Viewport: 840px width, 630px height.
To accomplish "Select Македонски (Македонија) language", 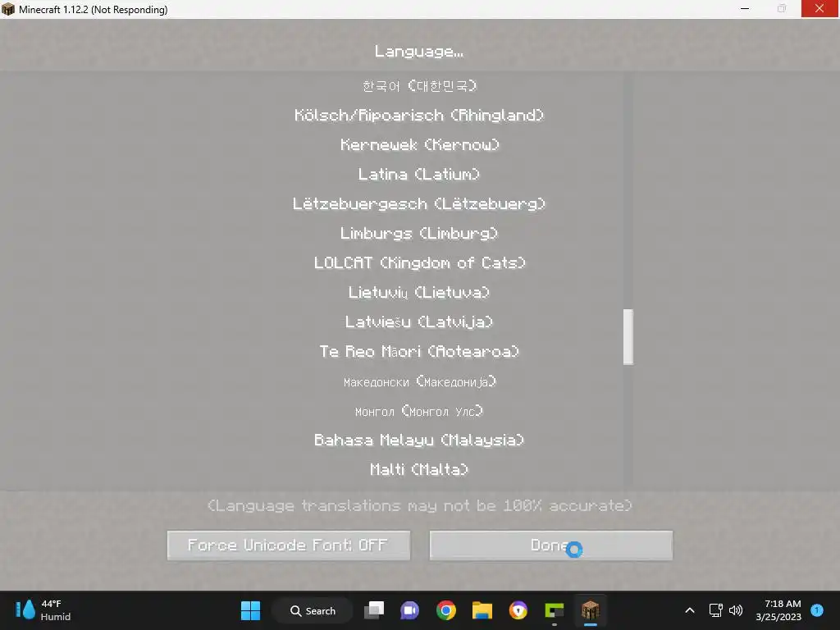I will tap(419, 381).
